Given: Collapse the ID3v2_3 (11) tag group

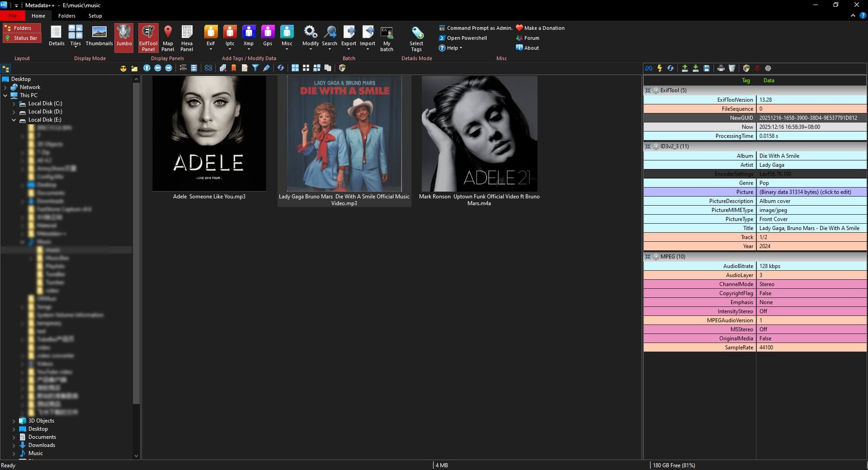Looking at the screenshot, I should click(x=648, y=146).
